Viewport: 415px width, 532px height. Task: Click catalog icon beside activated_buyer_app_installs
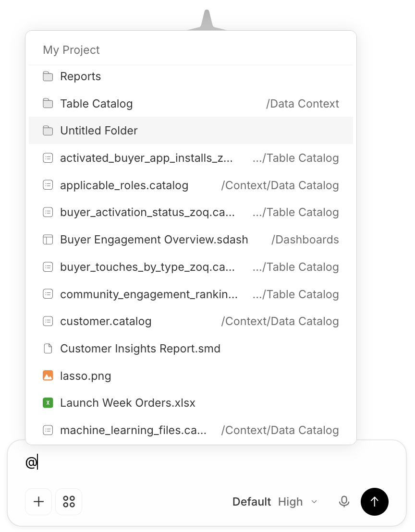48,158
